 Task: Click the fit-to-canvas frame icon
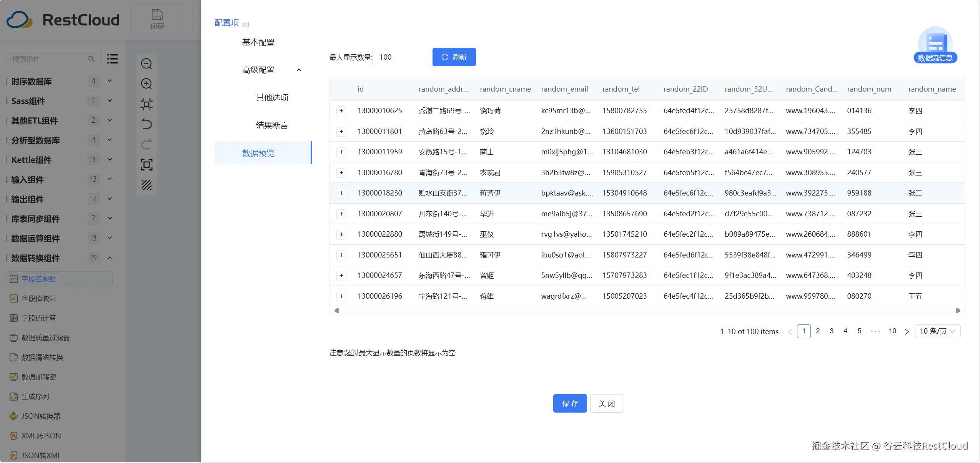click(x=146, y=104)
